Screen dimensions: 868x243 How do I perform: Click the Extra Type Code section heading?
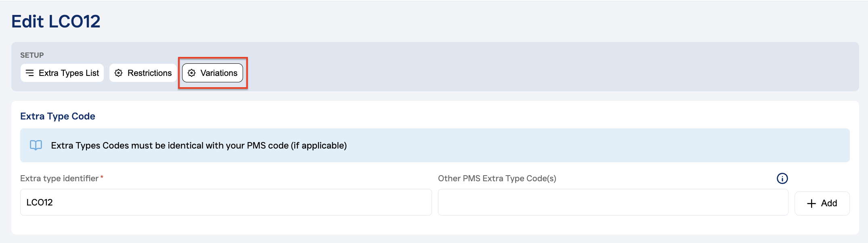click(58, 116)
